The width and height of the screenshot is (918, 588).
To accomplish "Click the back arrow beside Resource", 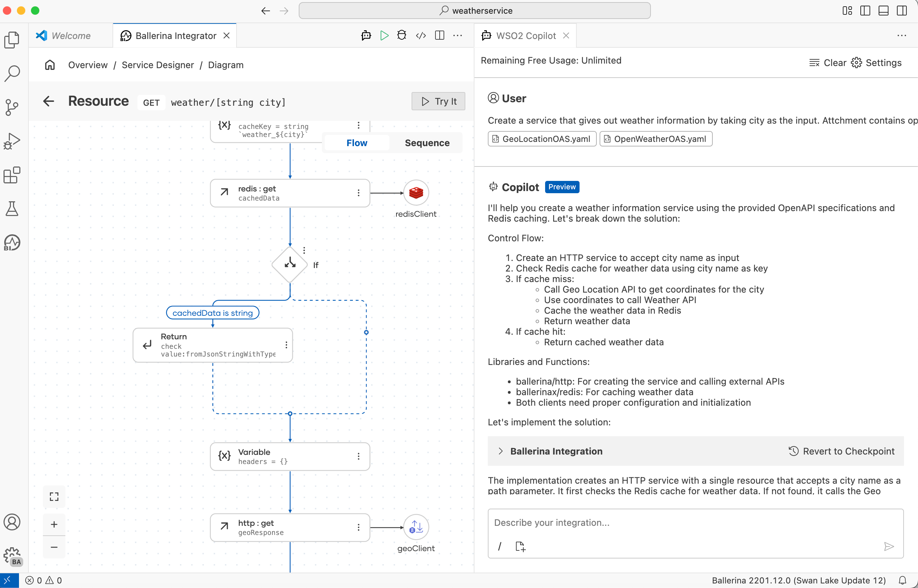I will 49,101.
